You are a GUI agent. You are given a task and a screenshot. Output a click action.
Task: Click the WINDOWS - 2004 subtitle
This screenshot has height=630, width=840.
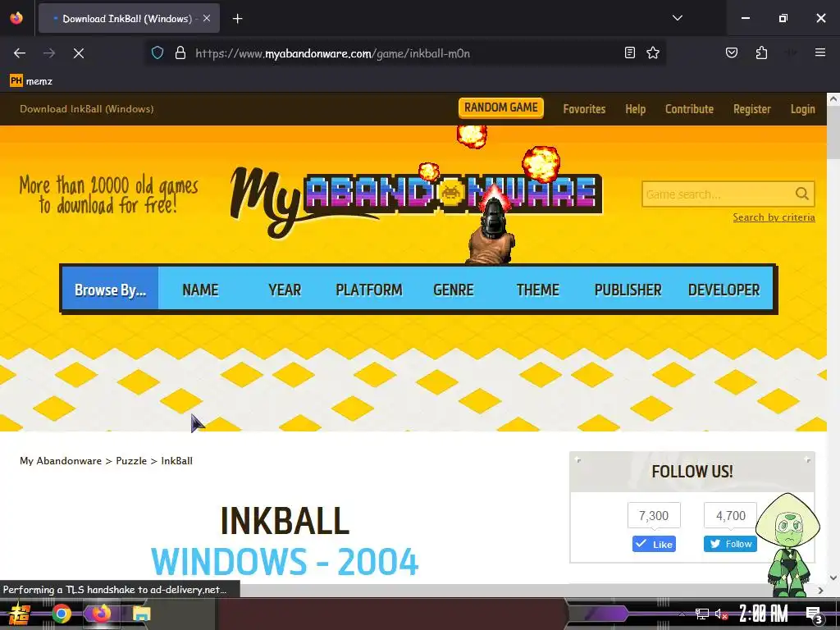click(285, 561)
